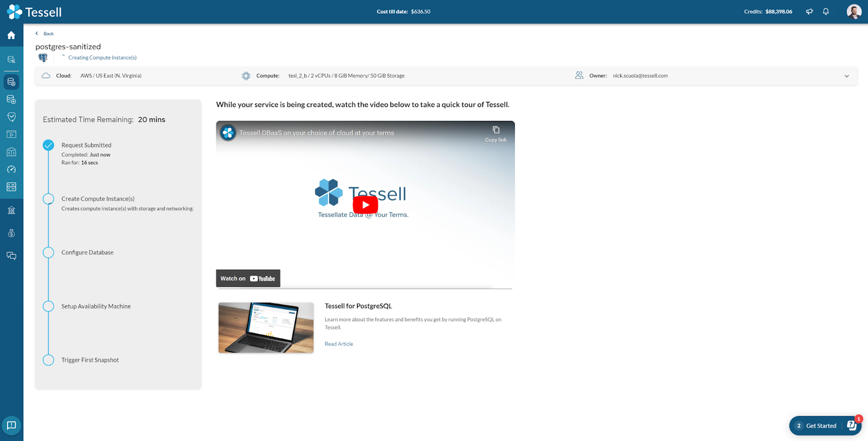Click the cloud icon next to Cloud label

(46, 76)
